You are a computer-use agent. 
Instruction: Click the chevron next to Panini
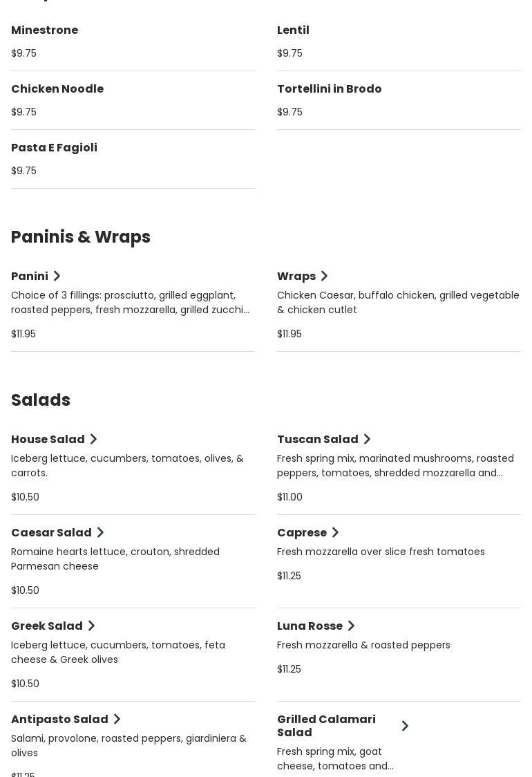(x=57, y=277)
